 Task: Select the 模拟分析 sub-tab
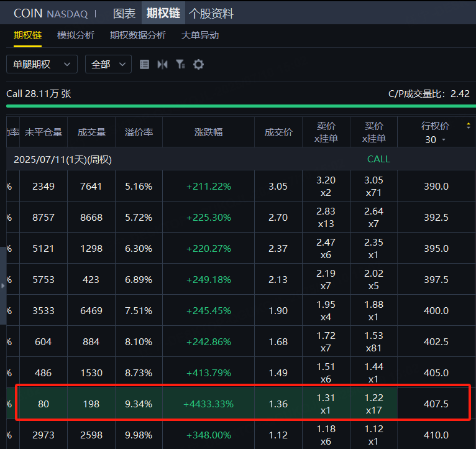(x=76, y=35)
